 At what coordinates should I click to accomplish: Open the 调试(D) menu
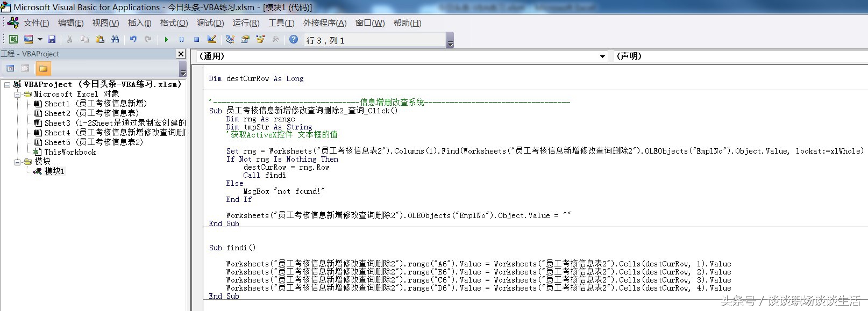pyautogui.click(x=210, y=23)
